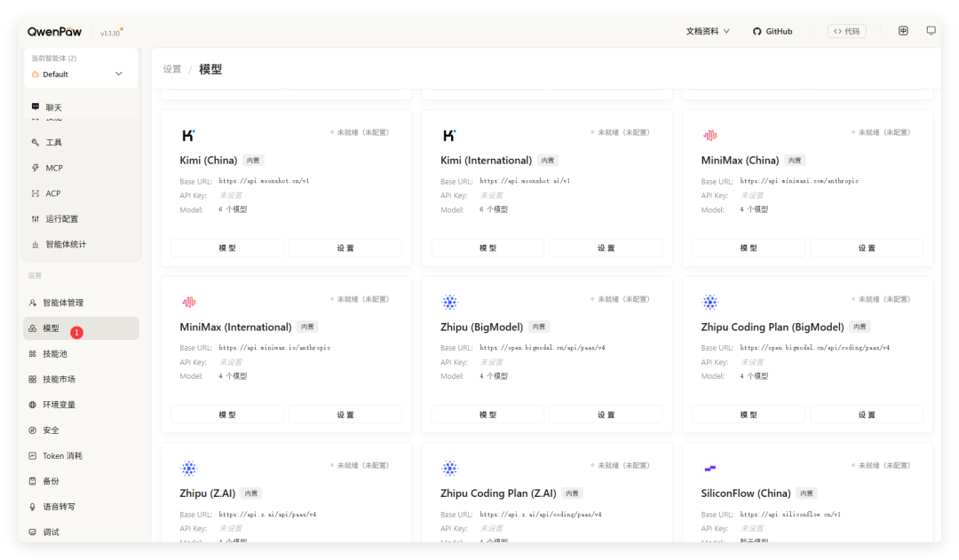Viewport: 959px width, 560px height.
Task: Click 设置 button on Zhipu (BigModel) card
Action: click(x=606, y=414)
